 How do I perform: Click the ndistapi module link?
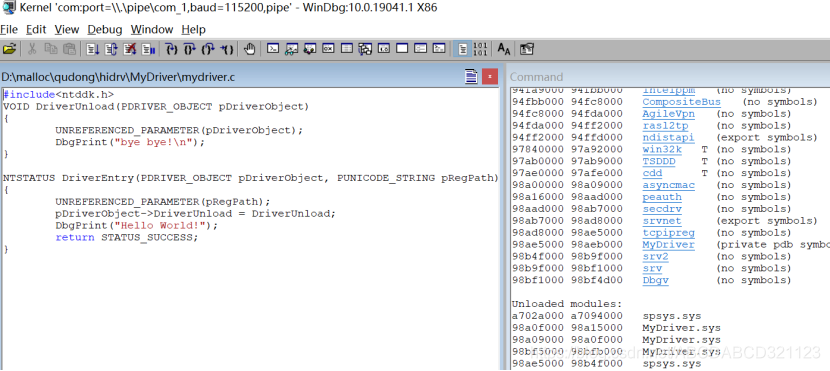[669, 137]
